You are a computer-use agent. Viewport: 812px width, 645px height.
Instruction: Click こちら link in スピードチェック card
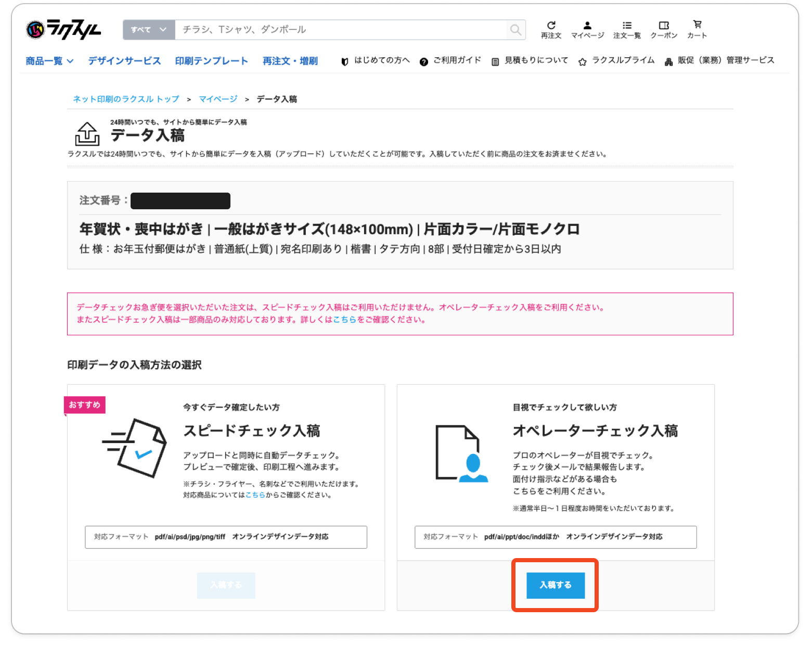255,495
